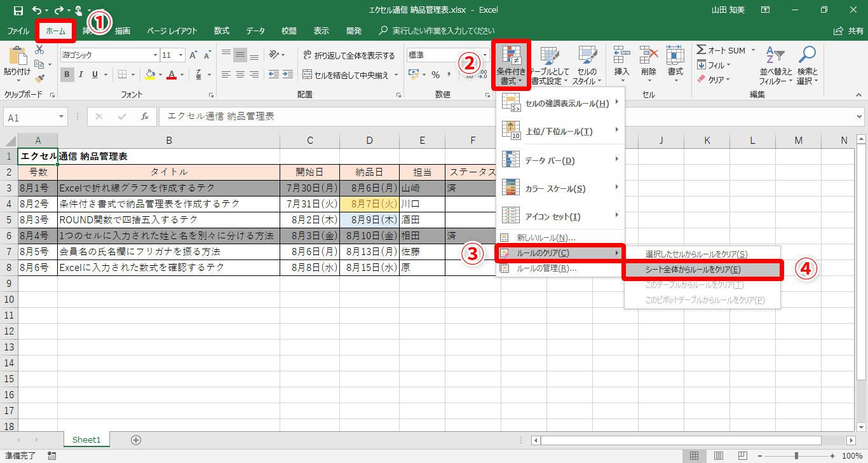Copy the selection using the copy icon
This screenshot has width=868, height=463.
[x=39, y=64]
